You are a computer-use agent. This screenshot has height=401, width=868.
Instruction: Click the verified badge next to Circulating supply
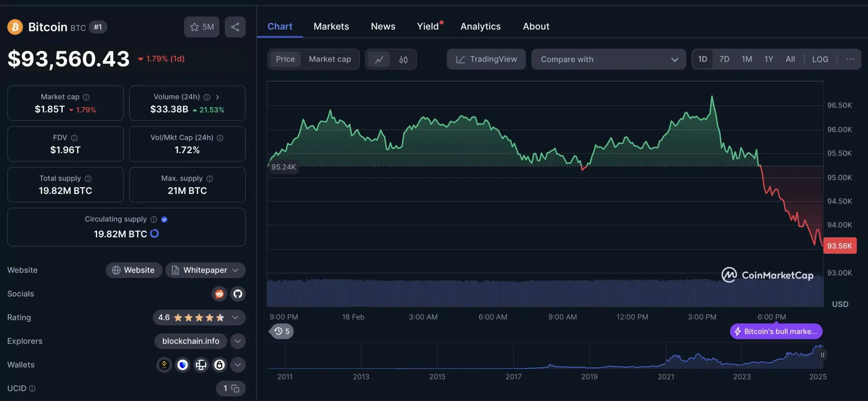[x=164, y=219]
